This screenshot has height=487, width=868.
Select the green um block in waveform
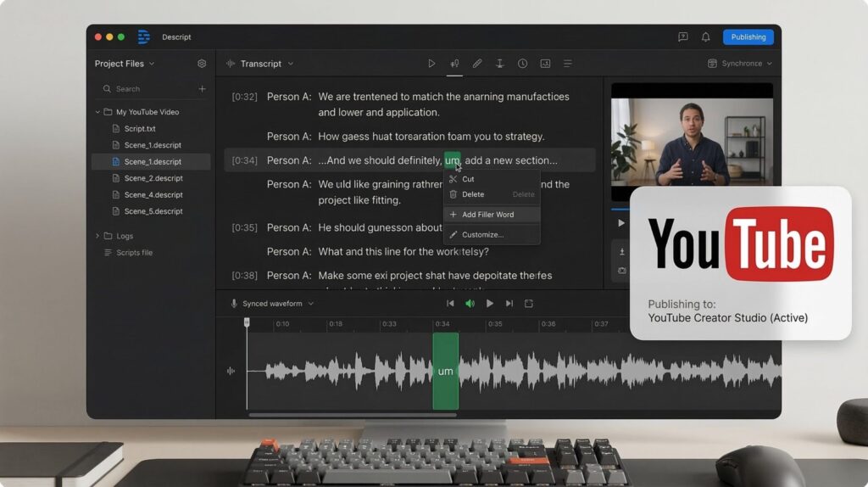click(x=446, y=372)
